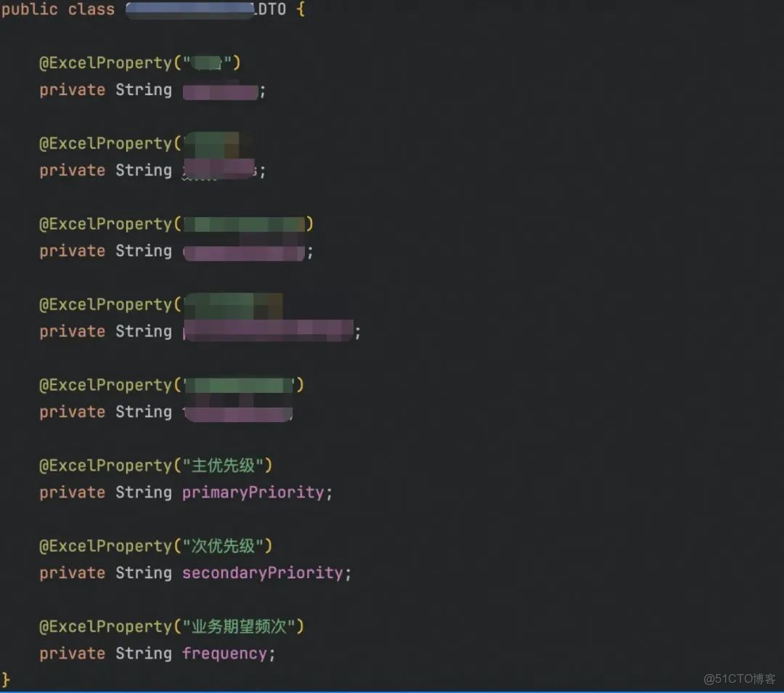Click @ExcelProperty above frequency field
Viewport: 784px width, 693px height.
105,627
